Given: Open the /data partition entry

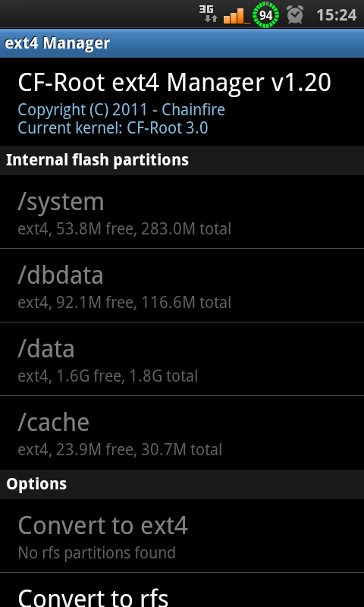Looking at the screenshot, I should coord(182,359).
